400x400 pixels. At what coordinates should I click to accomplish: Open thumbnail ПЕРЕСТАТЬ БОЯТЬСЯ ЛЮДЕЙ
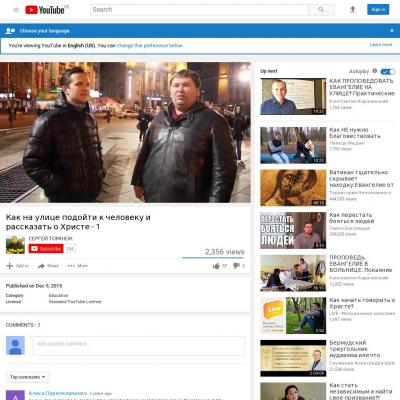click(x=293, y=230)
